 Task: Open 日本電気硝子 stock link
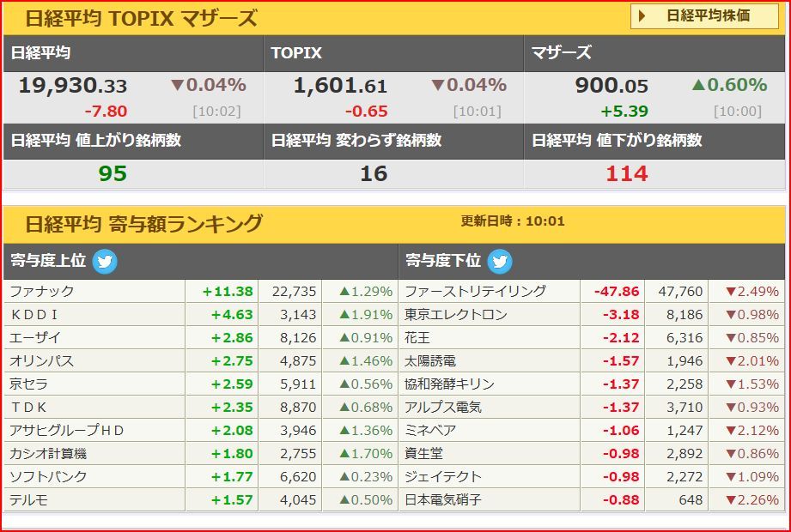(x=443, y=500)
